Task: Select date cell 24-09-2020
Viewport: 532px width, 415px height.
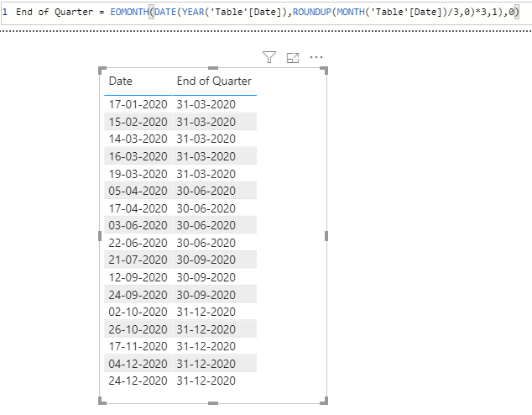Action: 138,295
